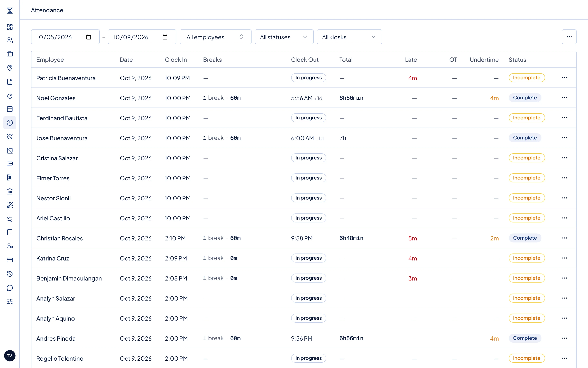
Task: Open the dashboard grid icon in sidebar
Action: pos(10,27)
